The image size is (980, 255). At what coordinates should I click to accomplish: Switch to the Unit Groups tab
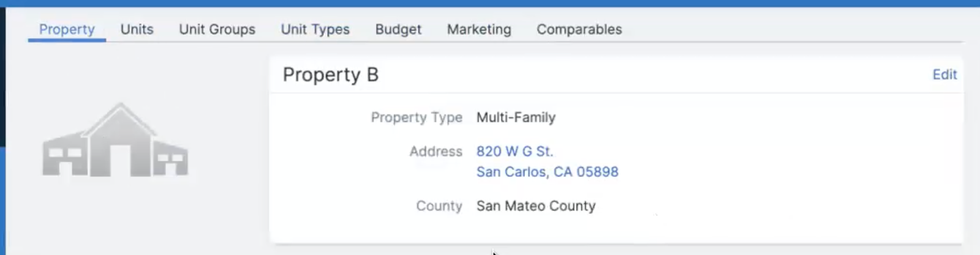coord(217,29)
